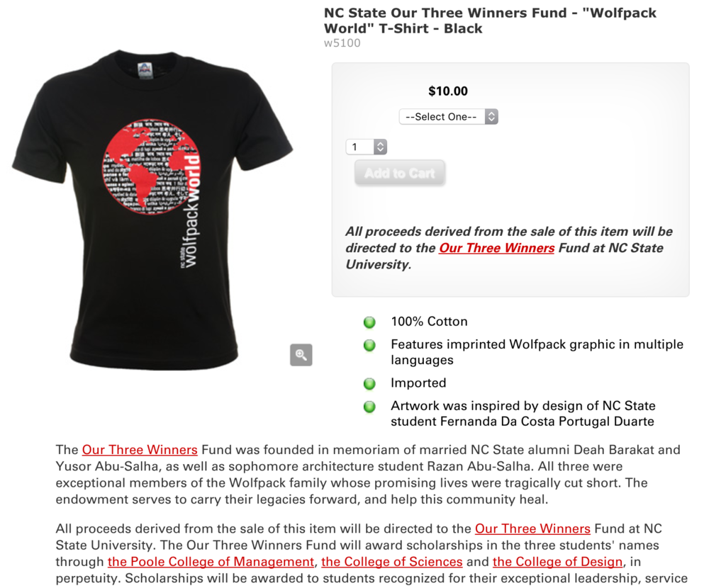Click the green bullet beside 100% Cotton

(x=369, y=322)
